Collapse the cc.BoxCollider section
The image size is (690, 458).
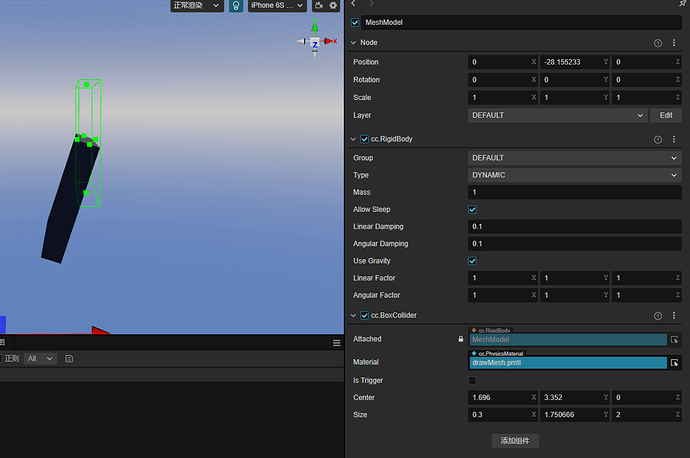tap(353, 315)
